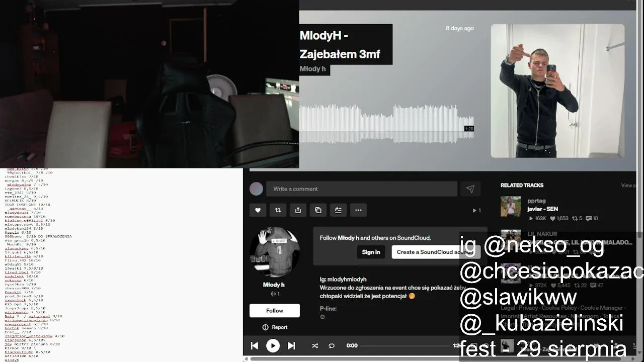
Task: Toggle shuffle in the player bar
Action: click(x=314, y=345)
